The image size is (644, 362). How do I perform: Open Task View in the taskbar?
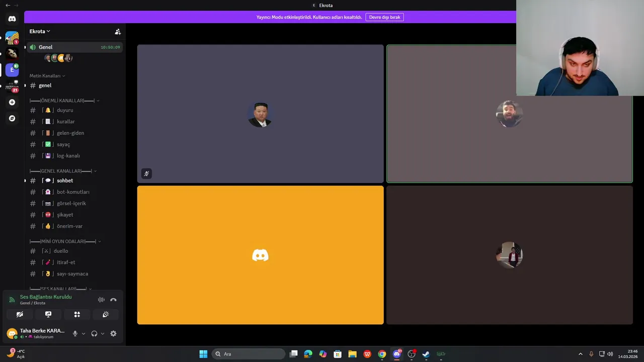[x=294, y=354]
